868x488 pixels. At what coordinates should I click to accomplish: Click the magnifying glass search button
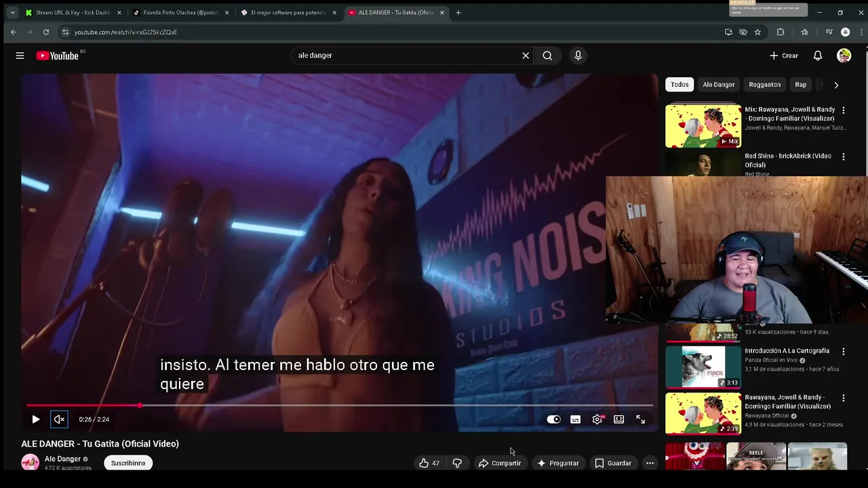pos(547,56)
